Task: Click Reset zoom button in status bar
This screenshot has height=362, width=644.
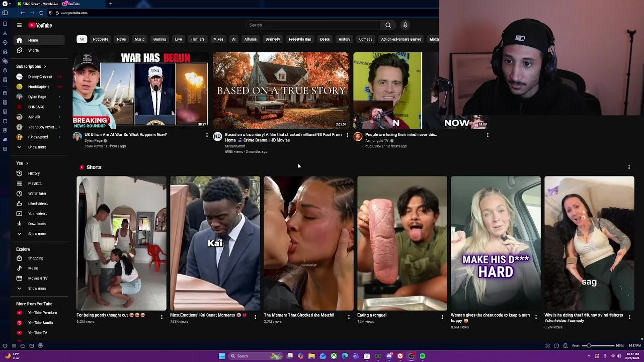Action: [576, 346]
